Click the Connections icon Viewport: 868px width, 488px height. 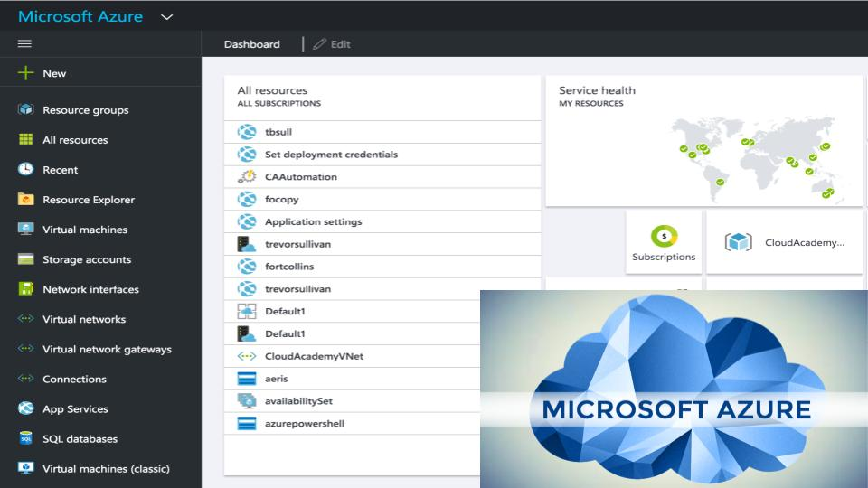point(25,379)
